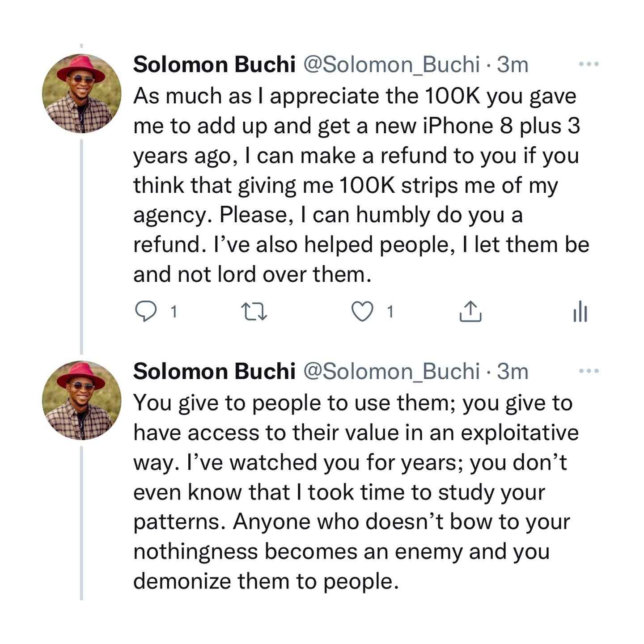This screenshot has height=644, width=644.
Task: Reply to the first tweet about 100K
Action: coord(145,312)
